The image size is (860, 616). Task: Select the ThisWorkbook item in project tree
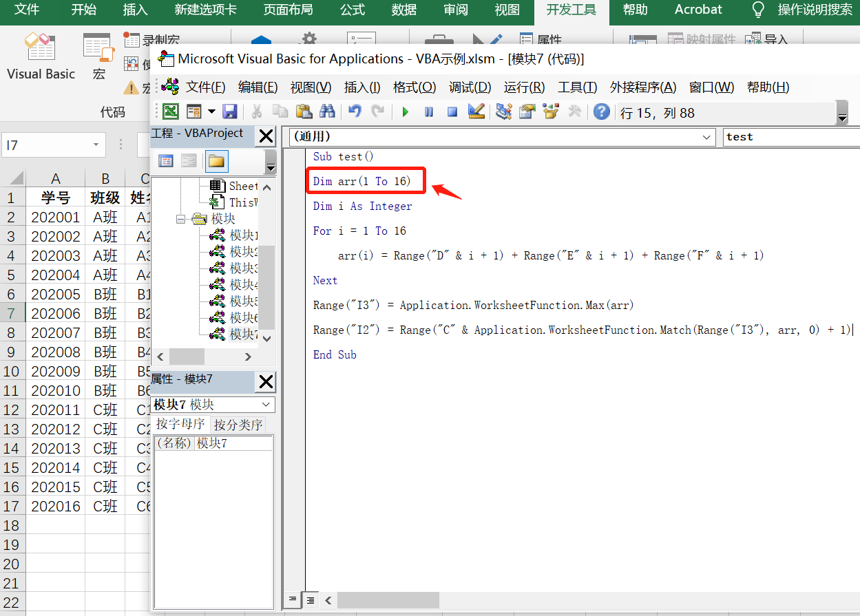[234, 202]
